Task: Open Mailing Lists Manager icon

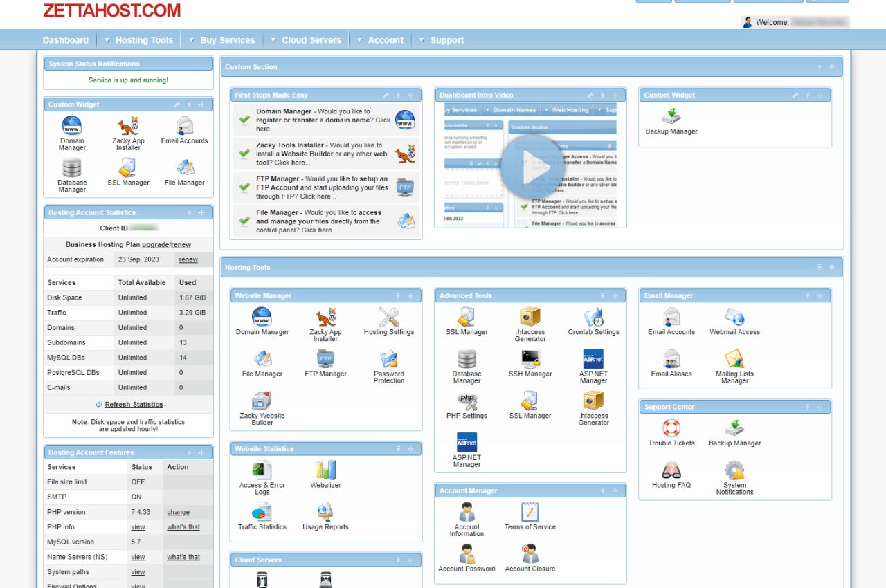Action: click(734, 367)
